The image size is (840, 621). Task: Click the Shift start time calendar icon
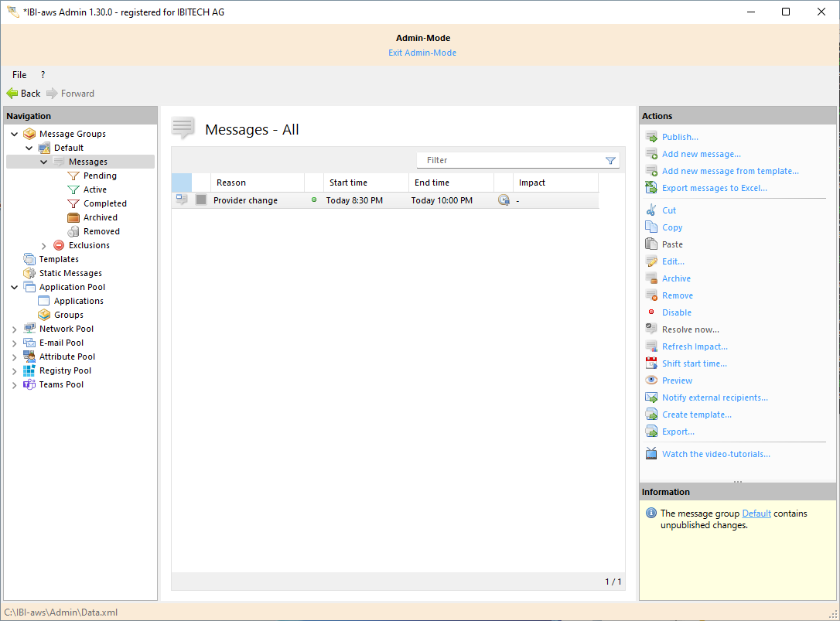point(651,363)
